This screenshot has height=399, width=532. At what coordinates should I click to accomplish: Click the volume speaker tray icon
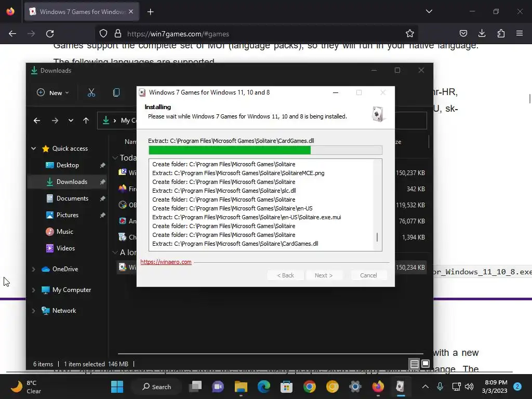pyautogui.click(x=469, y=387)
